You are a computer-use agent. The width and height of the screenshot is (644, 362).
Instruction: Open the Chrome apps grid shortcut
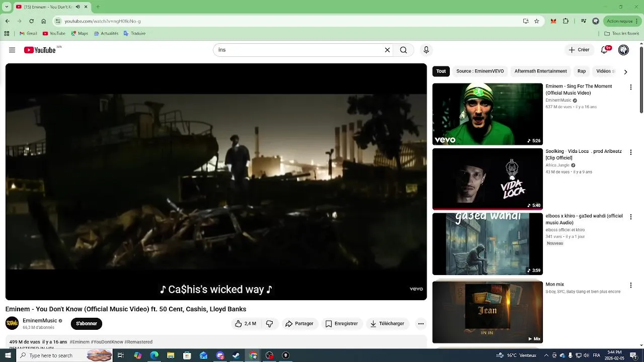(x=7, y=34)
